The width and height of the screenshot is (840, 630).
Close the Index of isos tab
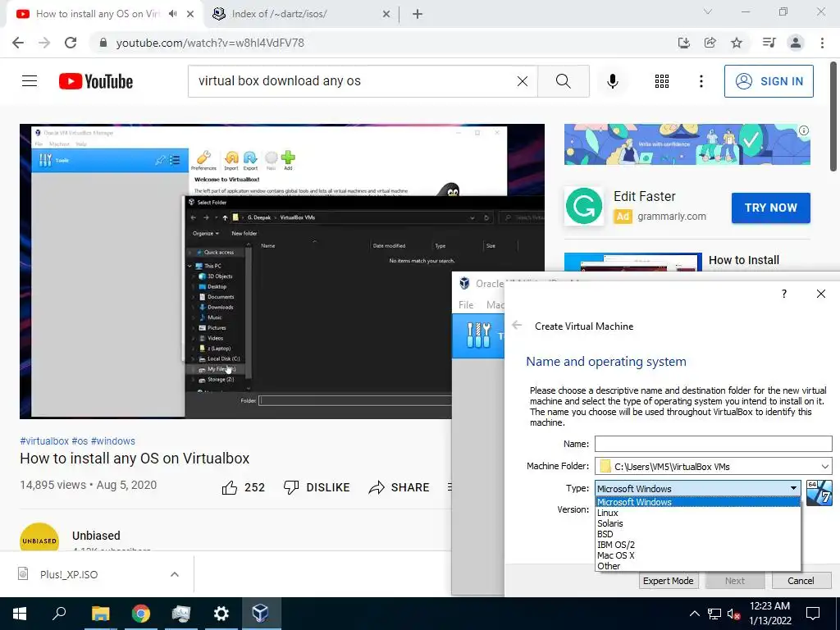[386, 14]
